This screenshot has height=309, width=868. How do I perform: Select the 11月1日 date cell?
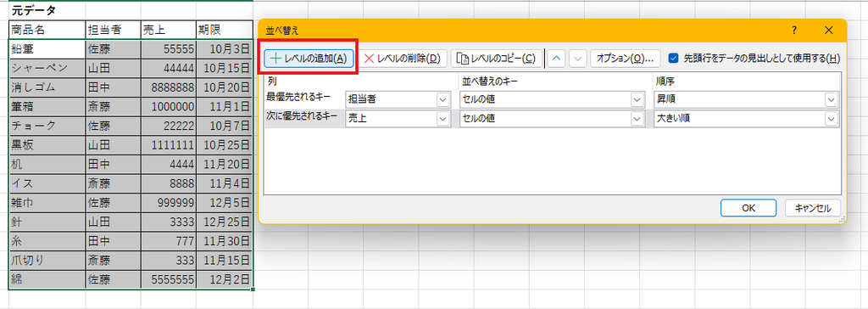[225, 106]
